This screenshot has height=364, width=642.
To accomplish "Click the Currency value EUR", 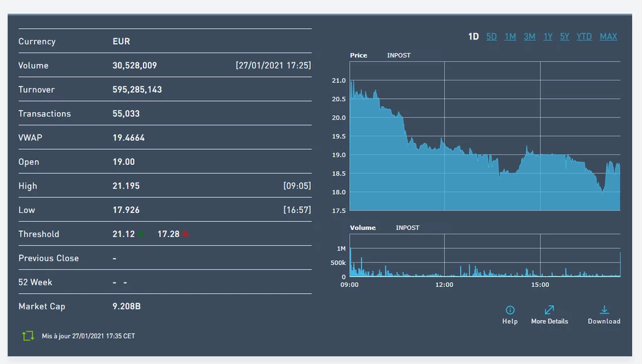I will click(x=121, y=41).
